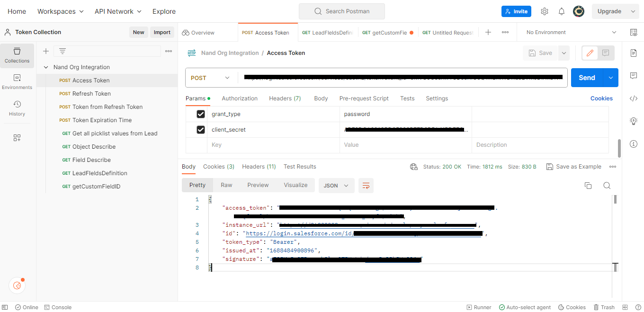The image size is (644, 312).
Task: Copy the response body
Action: click(588, 186)
